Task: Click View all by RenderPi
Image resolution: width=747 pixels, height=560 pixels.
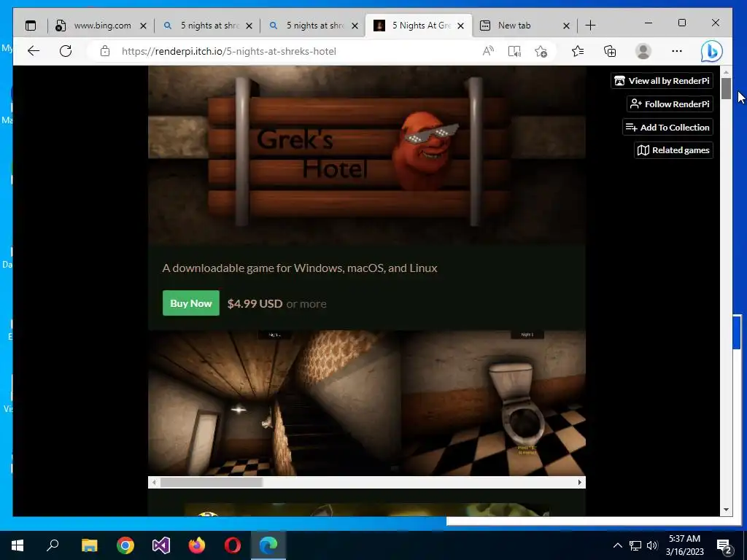Action: (662, 81)
